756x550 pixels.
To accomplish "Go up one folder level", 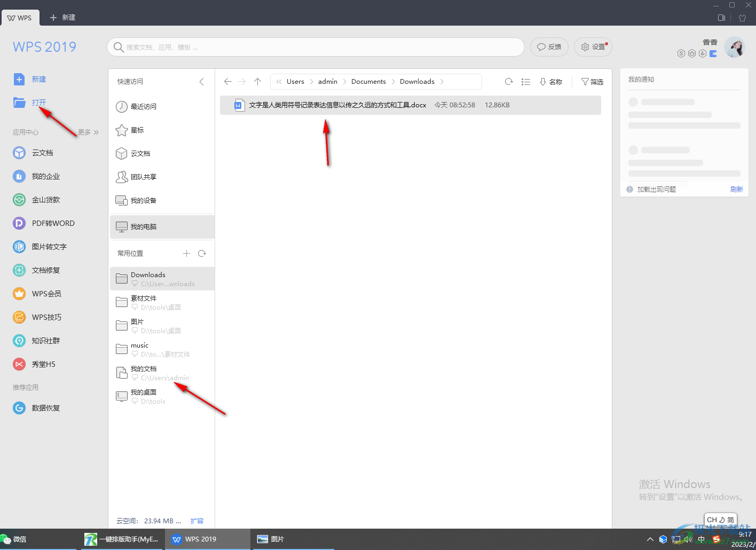I will pyautogui.click(x=258, y=82).
